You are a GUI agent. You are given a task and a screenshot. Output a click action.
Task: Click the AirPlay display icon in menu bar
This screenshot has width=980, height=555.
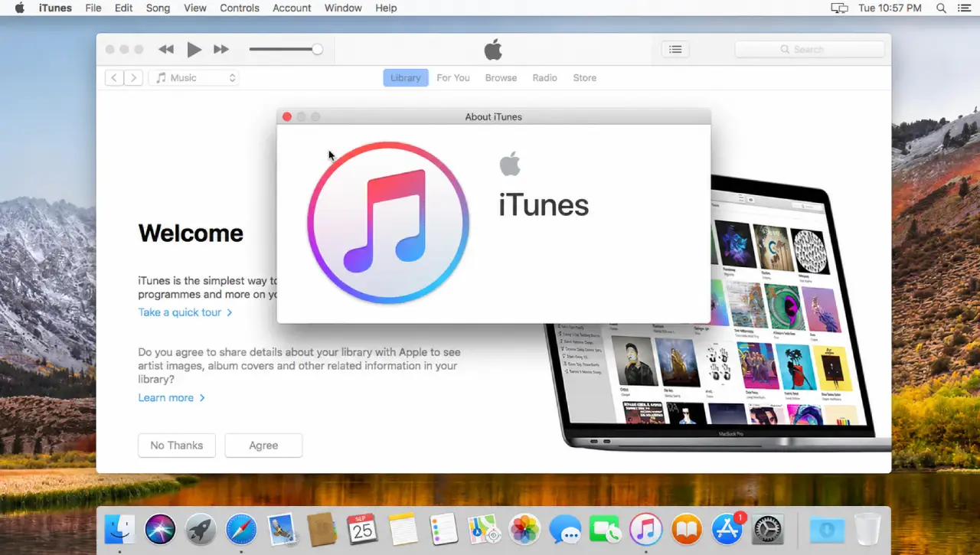[x=840, y=8]
